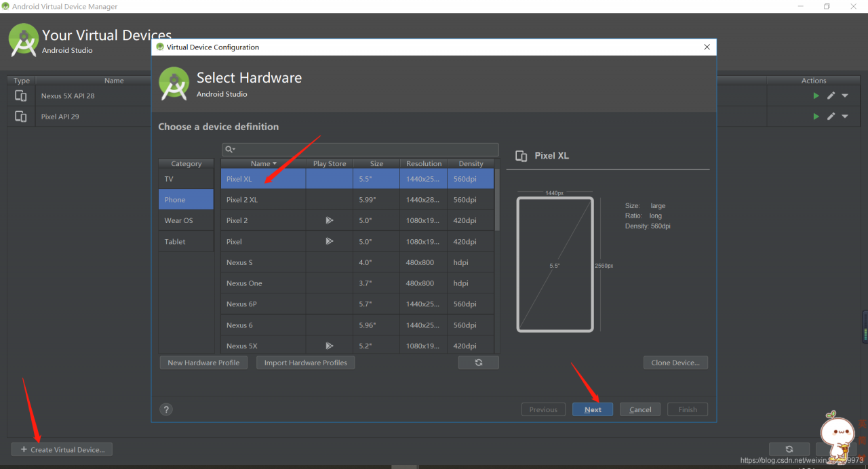This screenshot has width=868, height=469.
Task: Open the help question mark icon
Action: click(x=166, y=409)
